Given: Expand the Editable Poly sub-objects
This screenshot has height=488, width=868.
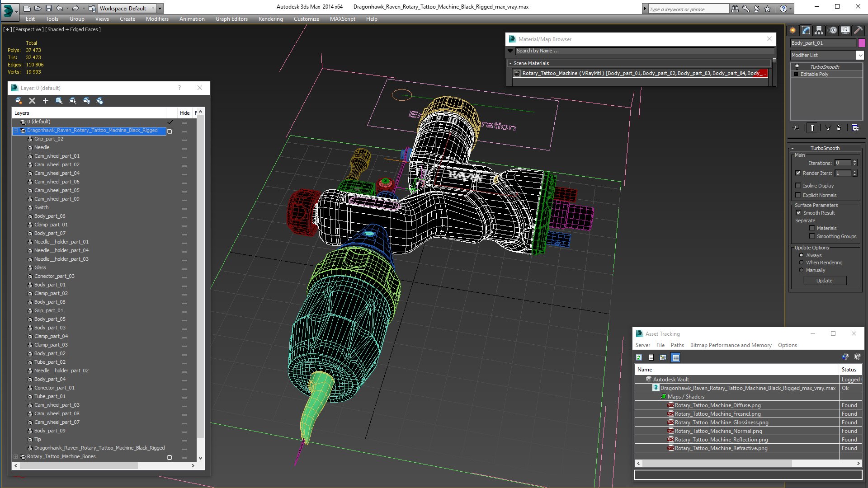Looking at the screenshot, I should [x=796, y=74].
